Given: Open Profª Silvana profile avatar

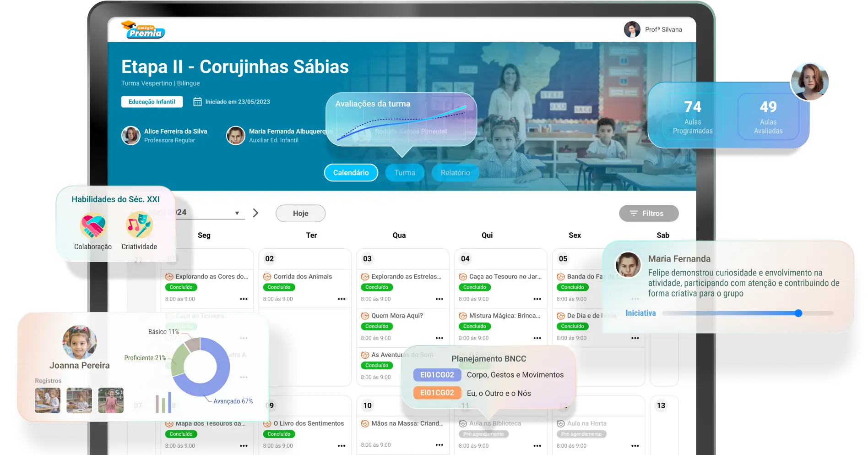Looking at the screenshot, I should pyautogui.click(x=632, y=29).
